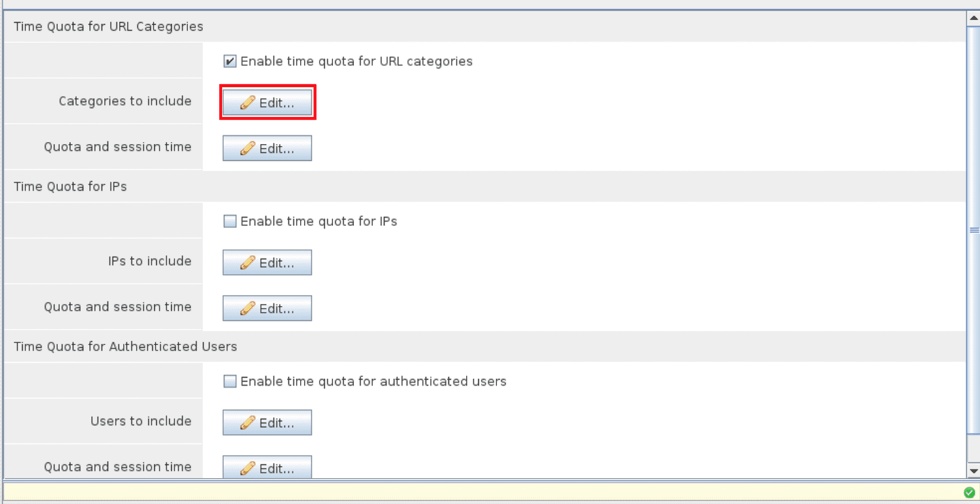Click pencil icon for URL categories quota and session time
The image size is (980, 504).
click(247, 148)
